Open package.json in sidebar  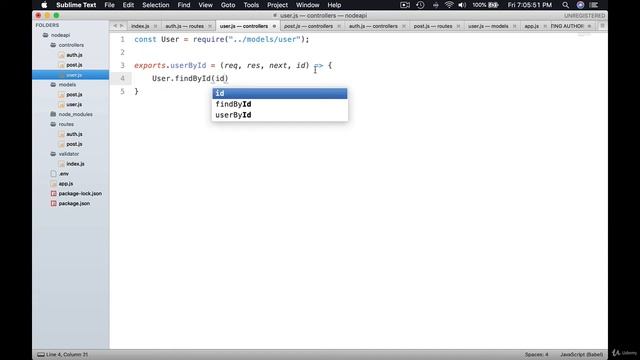point(74,203)
